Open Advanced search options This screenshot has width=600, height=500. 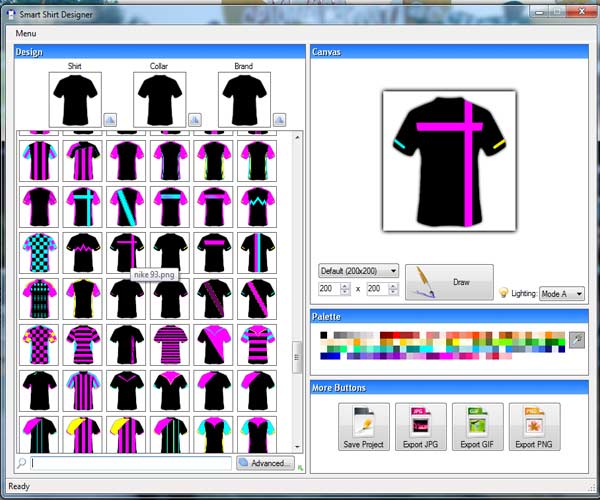click(266, 463)
